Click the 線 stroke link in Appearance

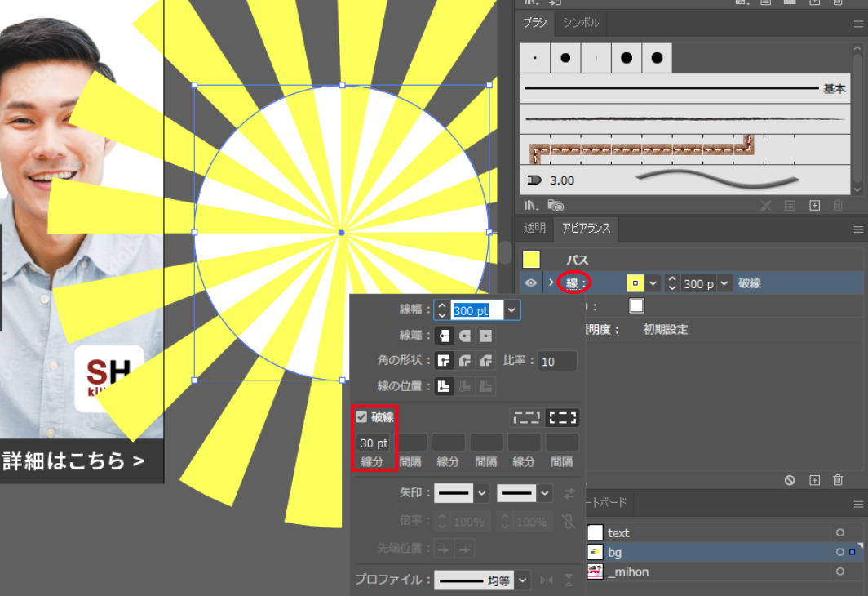[574, 283]
